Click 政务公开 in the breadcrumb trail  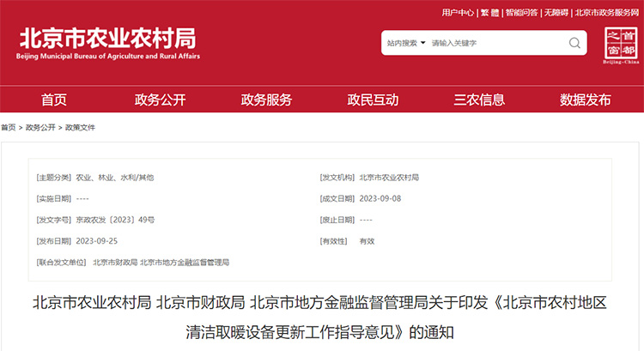(40, 128)
